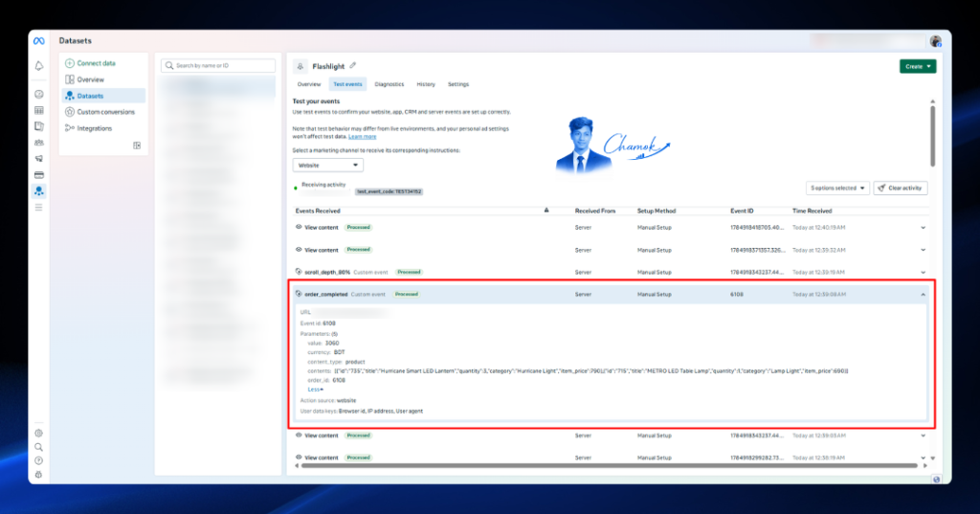This screenshot has height=514, width=980.
Task: Click the horizontal scrollbar under events table
Action: [610, 466]
